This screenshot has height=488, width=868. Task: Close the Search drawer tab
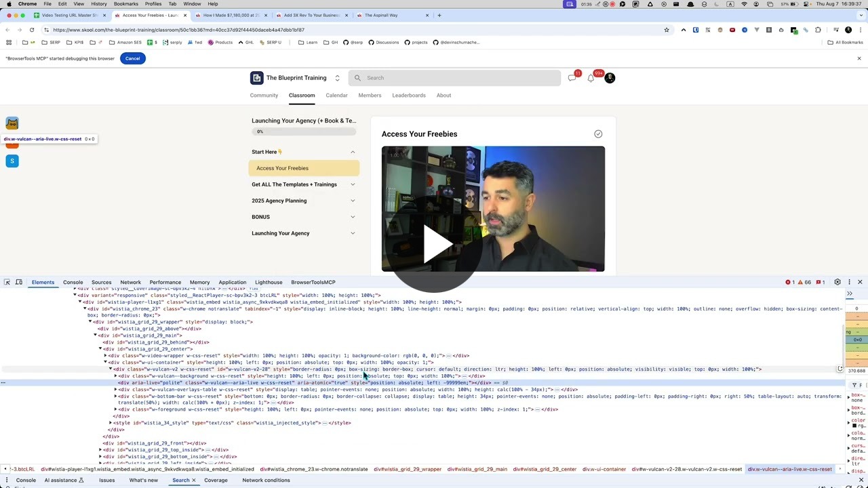(x=193, y=481)
